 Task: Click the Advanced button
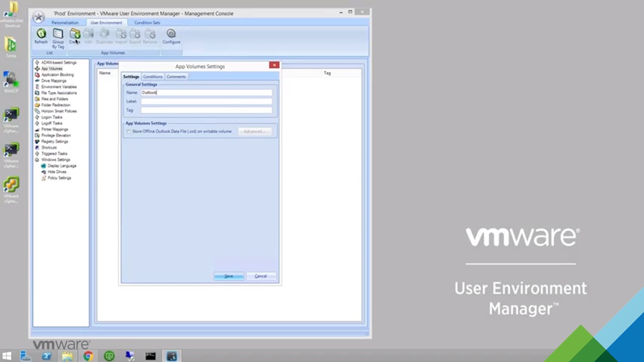tap(255, 131)
